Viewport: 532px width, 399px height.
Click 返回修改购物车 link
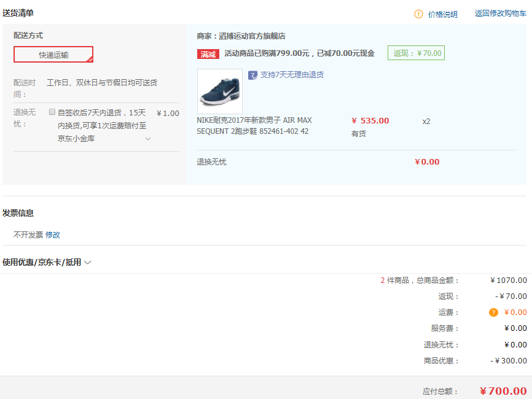point(501,14)
